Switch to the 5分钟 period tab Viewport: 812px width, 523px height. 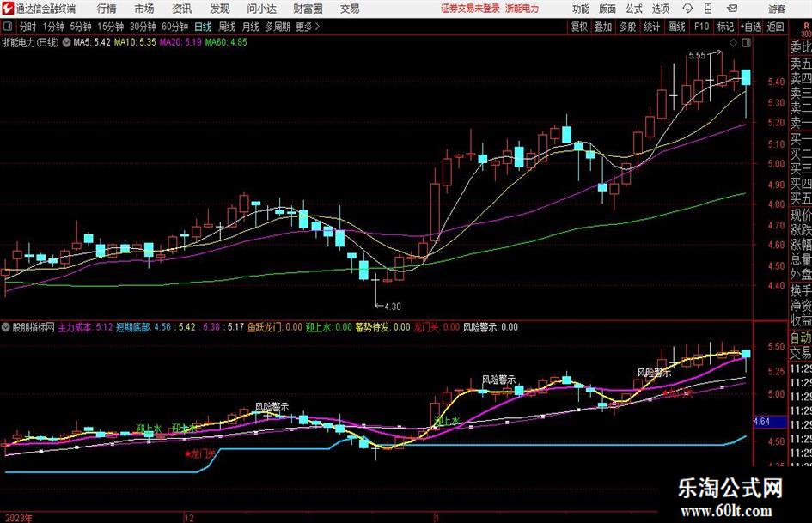(x=80, y=27)
